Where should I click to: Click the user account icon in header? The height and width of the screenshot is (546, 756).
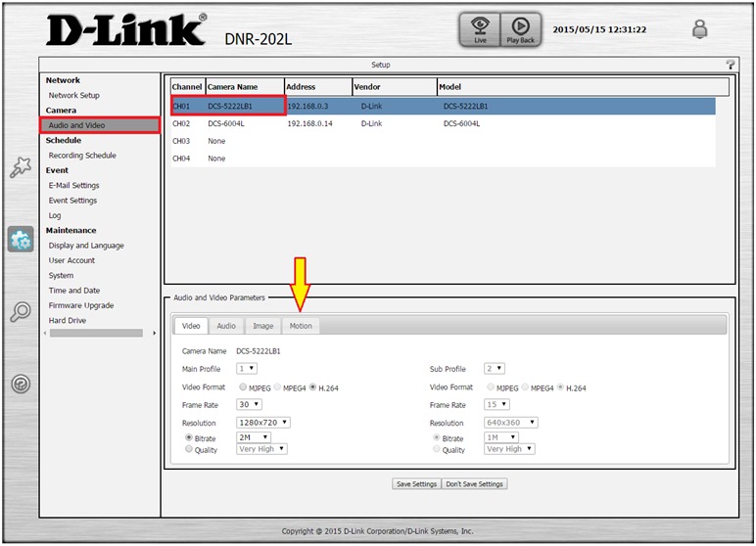tap(699, 30)
